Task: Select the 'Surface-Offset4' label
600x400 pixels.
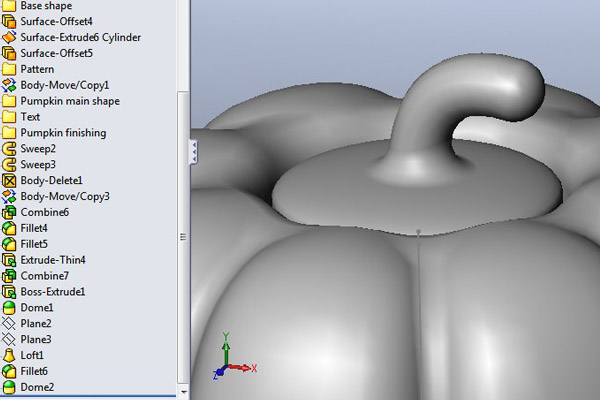Action: tap(56, 21)
